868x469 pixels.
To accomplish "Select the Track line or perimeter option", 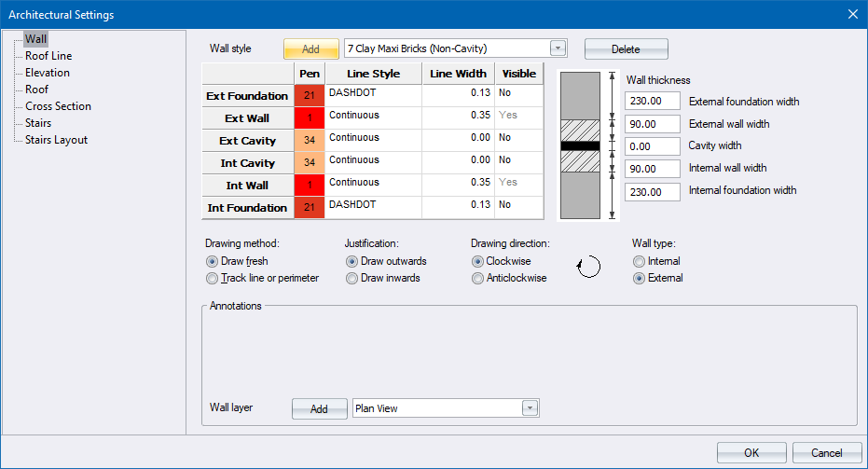I will 212,278.
